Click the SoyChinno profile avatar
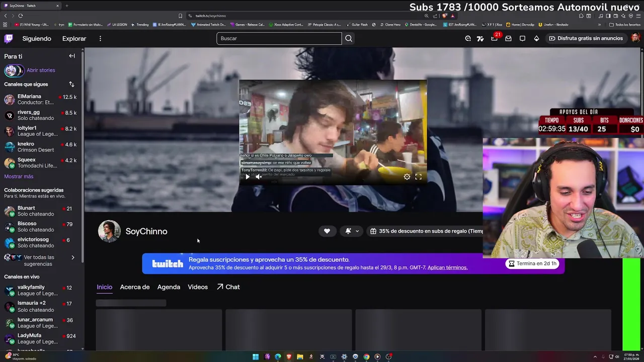 (x=109, y=231)
